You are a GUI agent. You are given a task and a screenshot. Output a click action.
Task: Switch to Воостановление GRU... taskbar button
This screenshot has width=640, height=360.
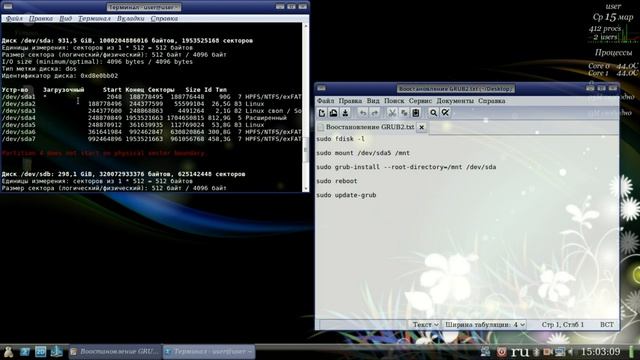tap(115, 351)
